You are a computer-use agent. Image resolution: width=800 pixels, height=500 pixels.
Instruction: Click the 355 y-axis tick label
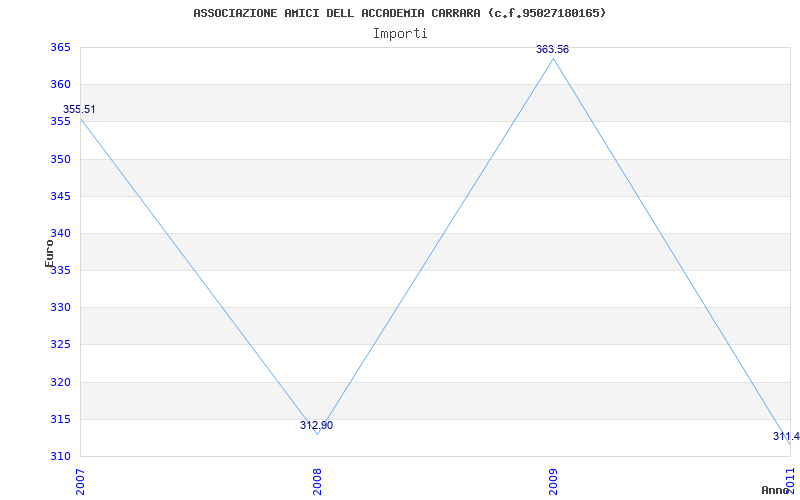tap(60, 122)
